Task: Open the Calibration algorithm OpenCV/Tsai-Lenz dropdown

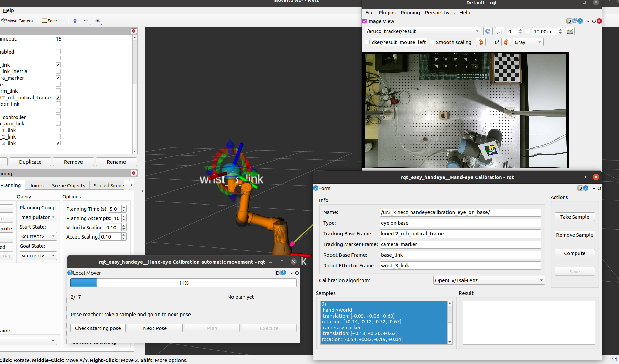Action: click(489, 280)
